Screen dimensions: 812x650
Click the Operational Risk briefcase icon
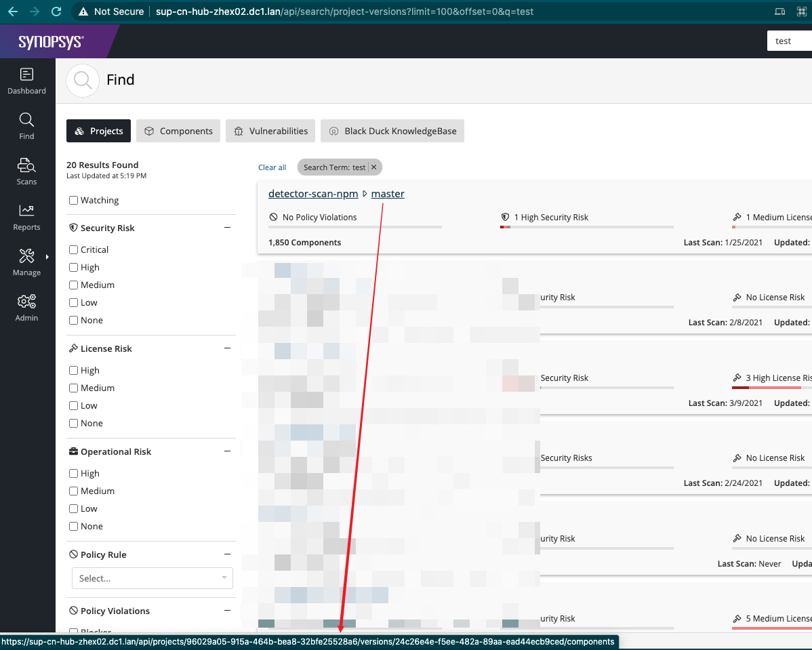click(x=73, y=451)
